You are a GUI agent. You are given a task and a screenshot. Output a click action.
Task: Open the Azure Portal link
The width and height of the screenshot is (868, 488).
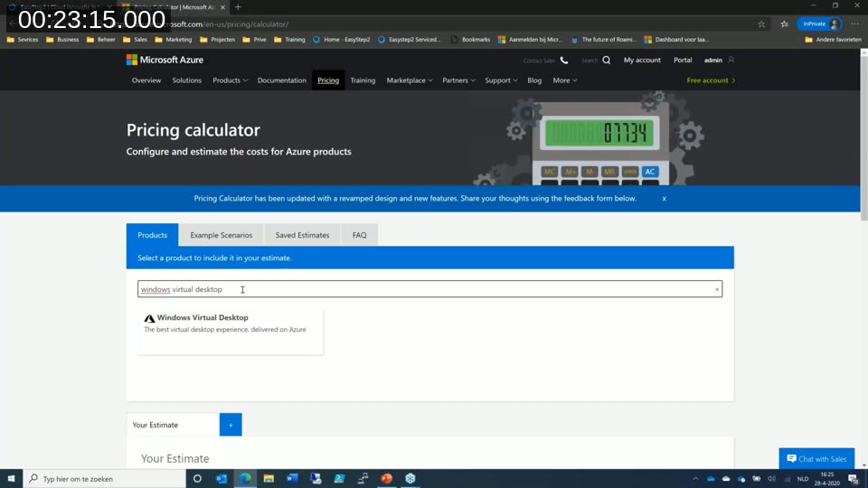coord(683,60)
